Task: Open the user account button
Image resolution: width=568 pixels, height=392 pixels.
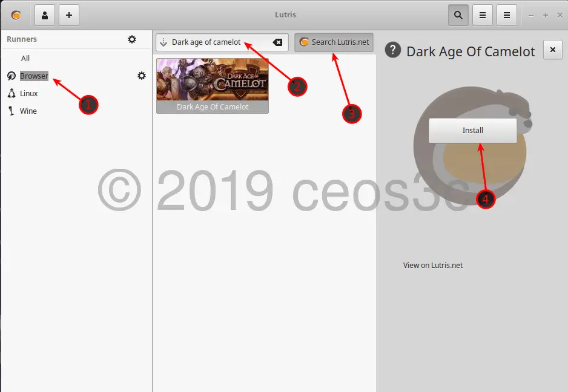Action: pos(45,15)
